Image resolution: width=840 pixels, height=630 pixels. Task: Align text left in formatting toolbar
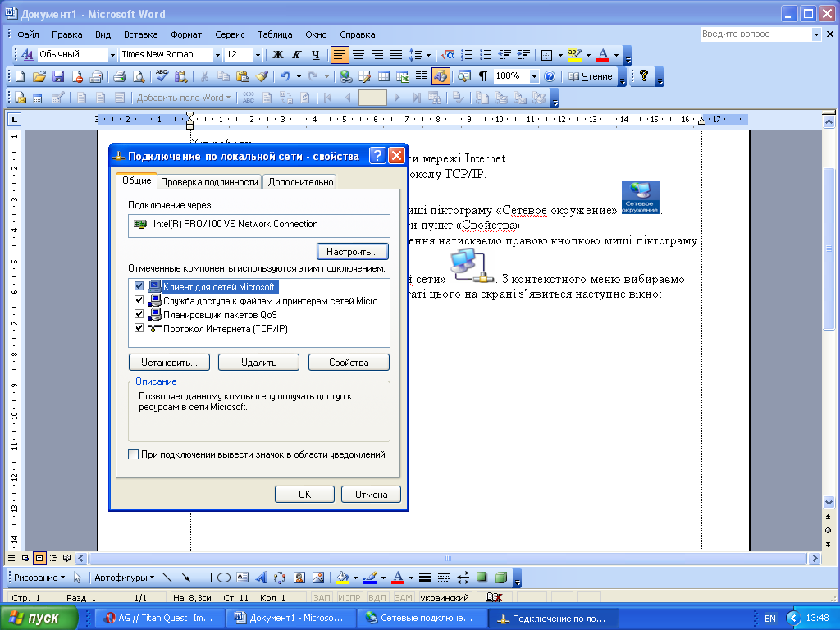[340, 55]
